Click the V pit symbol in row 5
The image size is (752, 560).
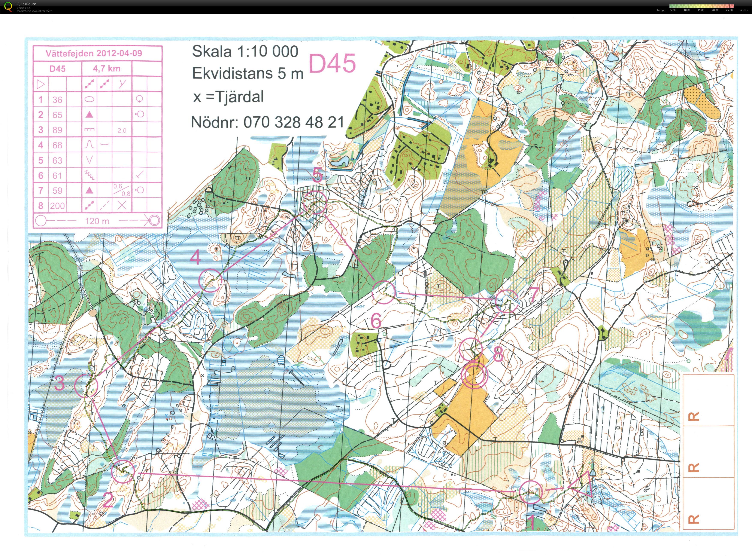(x=90, y=160)
